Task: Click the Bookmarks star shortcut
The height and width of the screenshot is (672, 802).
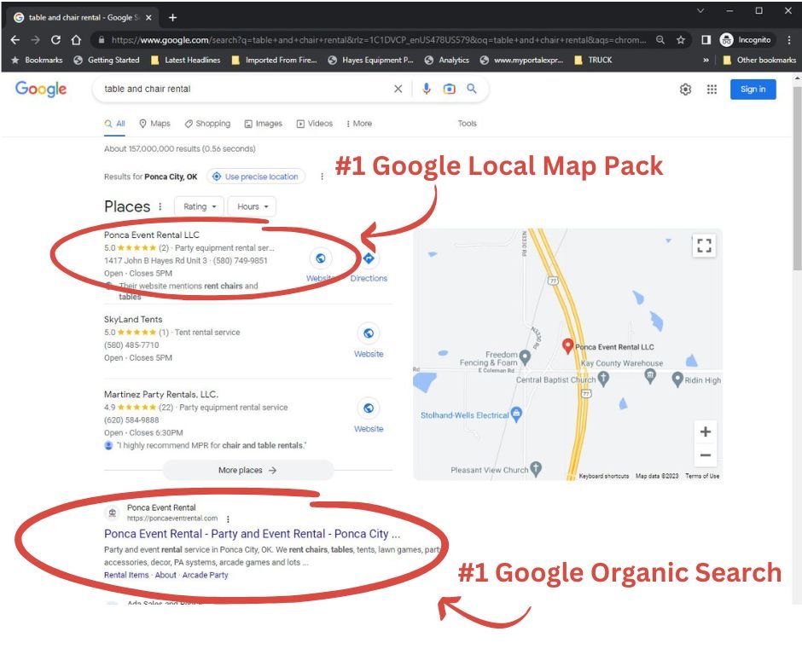Action: pos(37,60)
